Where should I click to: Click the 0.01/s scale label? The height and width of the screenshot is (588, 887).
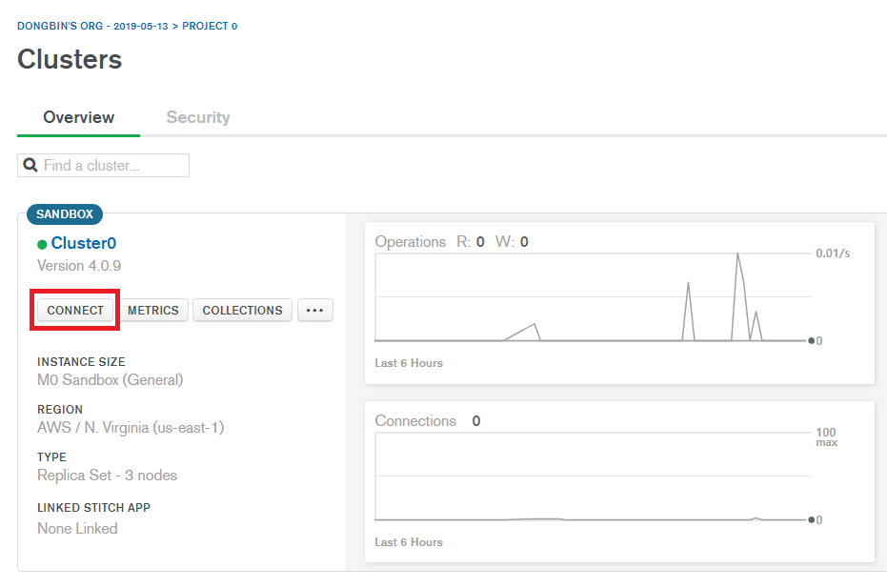click(833, 253)
